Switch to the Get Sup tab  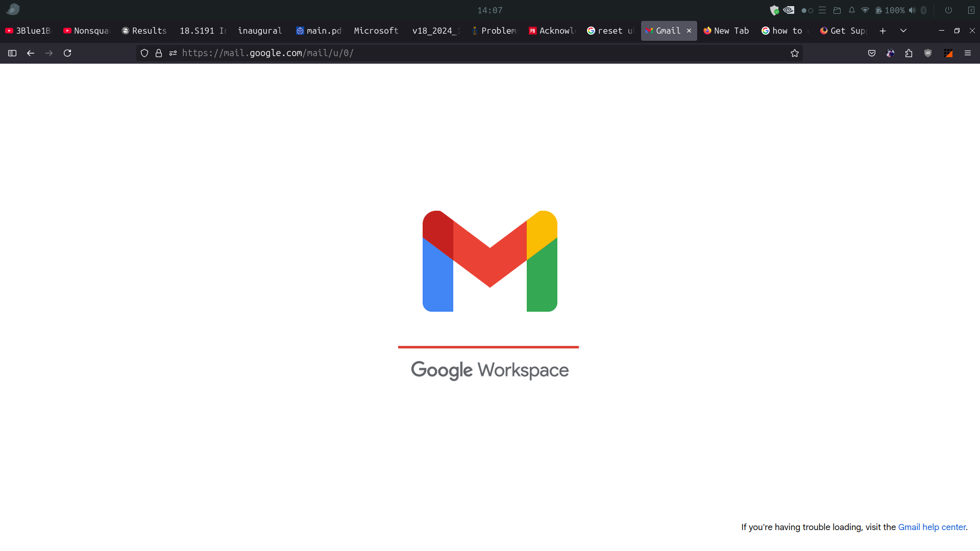click(843, 31)
